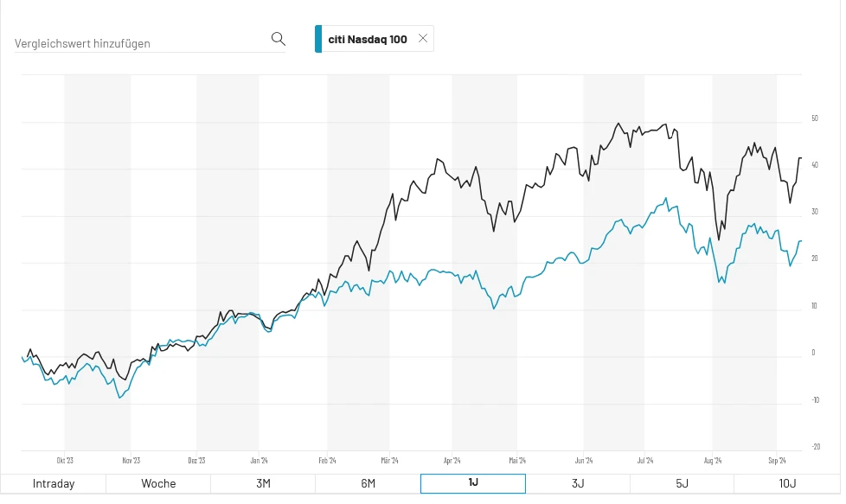
Task: Select the Woche timeframe
Action: [x=158, y=483]
